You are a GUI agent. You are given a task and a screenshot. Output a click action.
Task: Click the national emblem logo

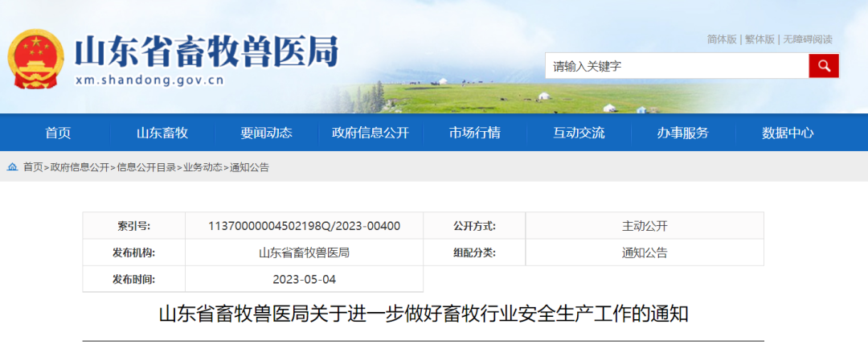click(36, 60)
